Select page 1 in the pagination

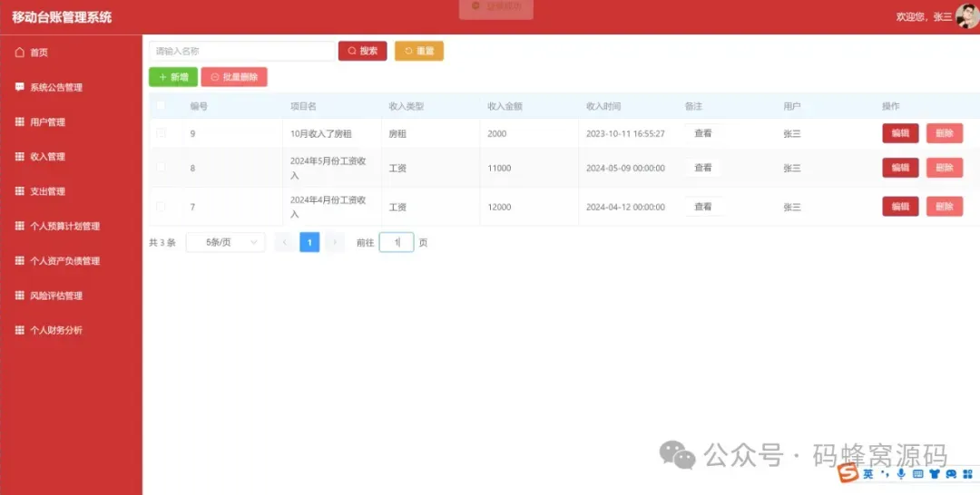309,242
